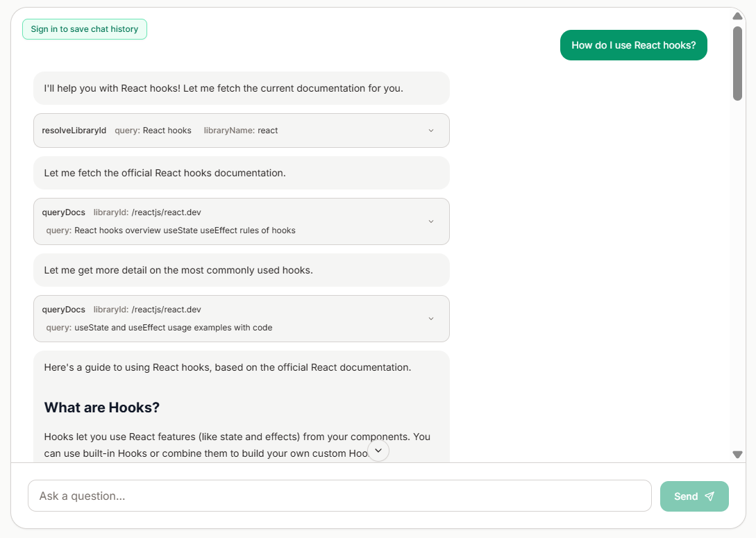This screenshot has height=538, width=756.
Task: Expand the usage examples queryDocs chevron
Action: click(431, 319)
